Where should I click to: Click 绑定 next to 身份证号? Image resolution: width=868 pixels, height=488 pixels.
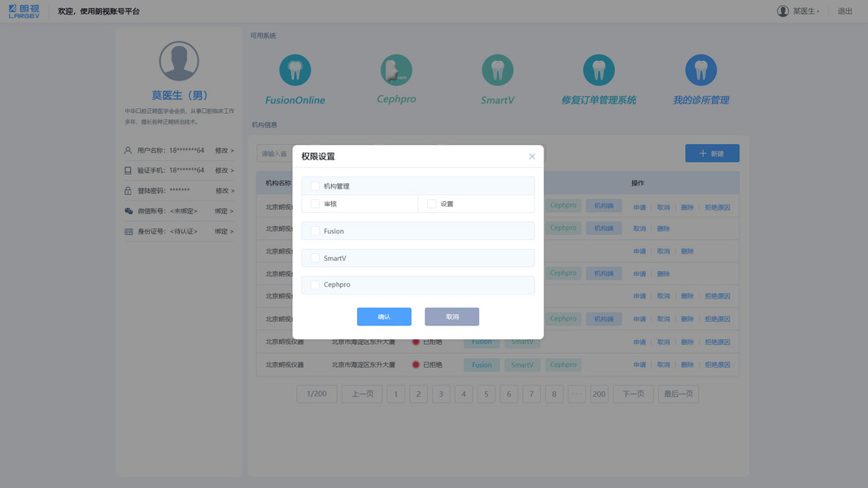(225, 231)
